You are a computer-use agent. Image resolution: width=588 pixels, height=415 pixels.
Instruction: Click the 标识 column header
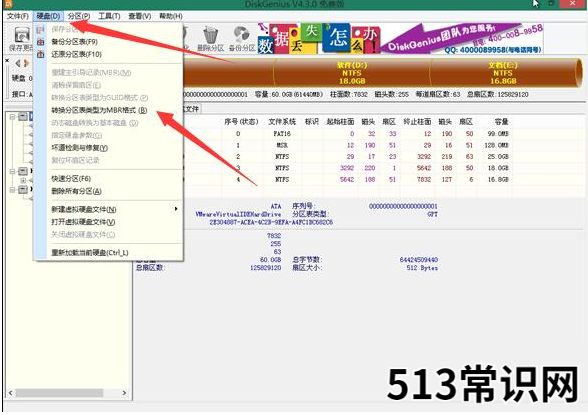coord(312,122)
